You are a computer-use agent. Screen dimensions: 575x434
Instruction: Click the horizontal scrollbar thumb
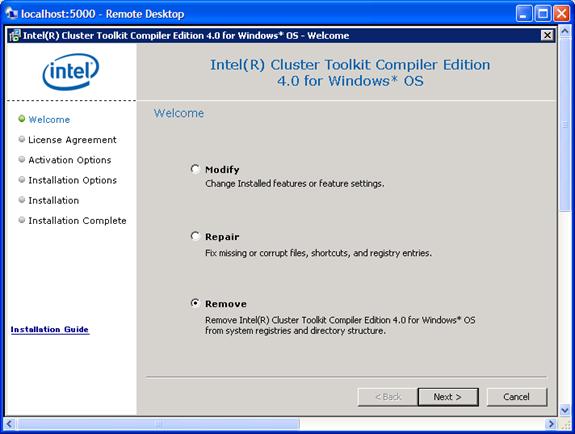pos(158,424)
